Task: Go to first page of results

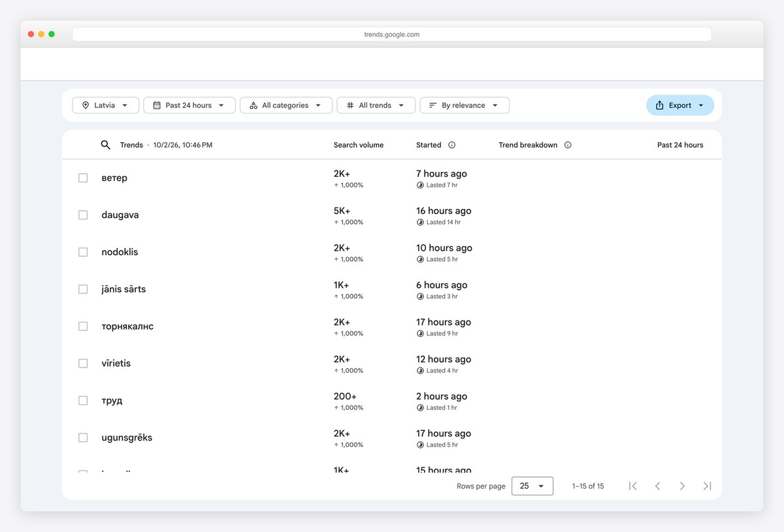Action: click(x=632, y=486)
